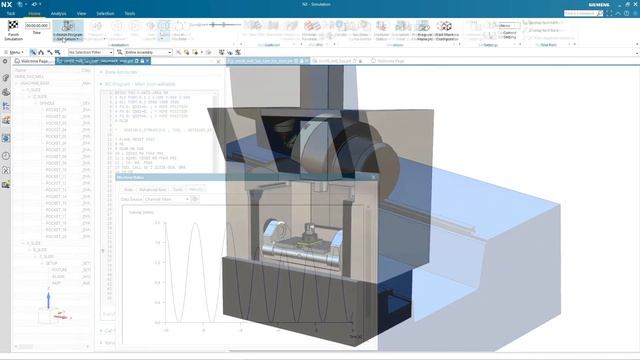Open the Home ribbon tab
Screen dimensions: 640x360
coord(34,13)
